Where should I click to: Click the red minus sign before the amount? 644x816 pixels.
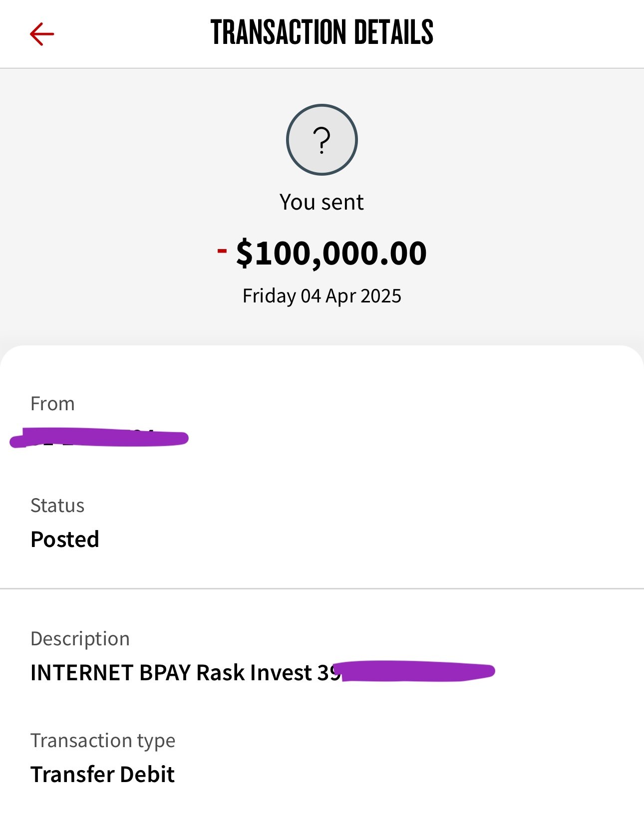pyautogui.click(x=222, y=250)
